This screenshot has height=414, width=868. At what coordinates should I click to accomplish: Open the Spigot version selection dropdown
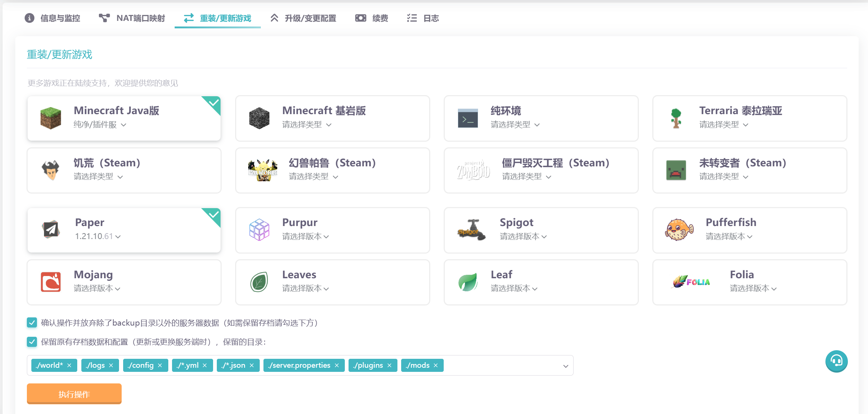click(x=523, y=236)
